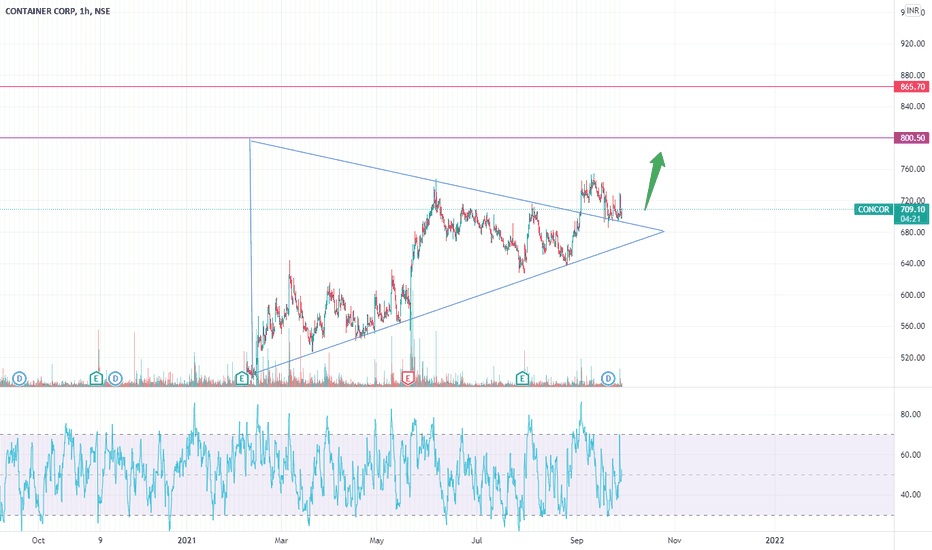Open the first green earnings E marker
The image size is (932, 550).
(96, 378)
